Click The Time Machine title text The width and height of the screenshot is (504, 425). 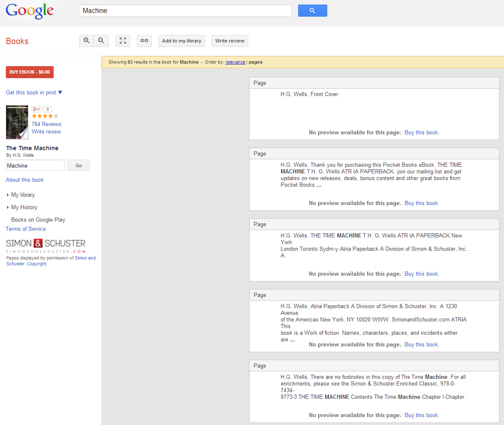(x=32, y=148)
